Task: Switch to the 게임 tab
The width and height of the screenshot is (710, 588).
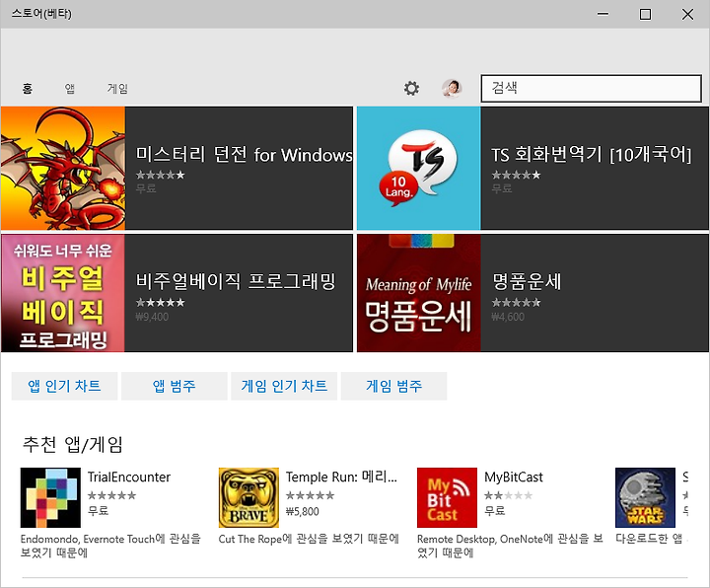Action: [117, 89]
